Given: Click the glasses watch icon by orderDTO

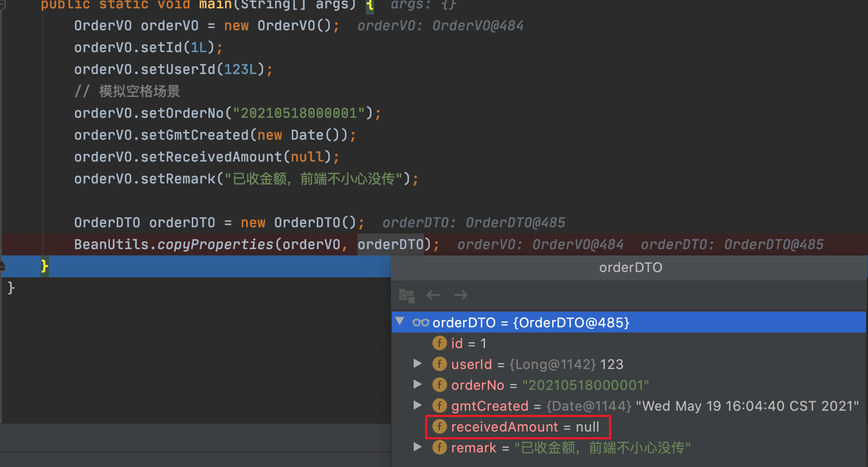Looking at the screenshot, I should [x=420, y=323].
